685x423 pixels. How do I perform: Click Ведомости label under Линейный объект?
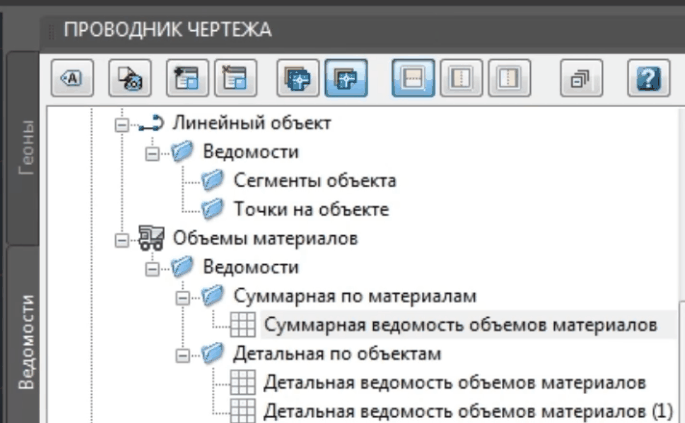tap(251, 152)
